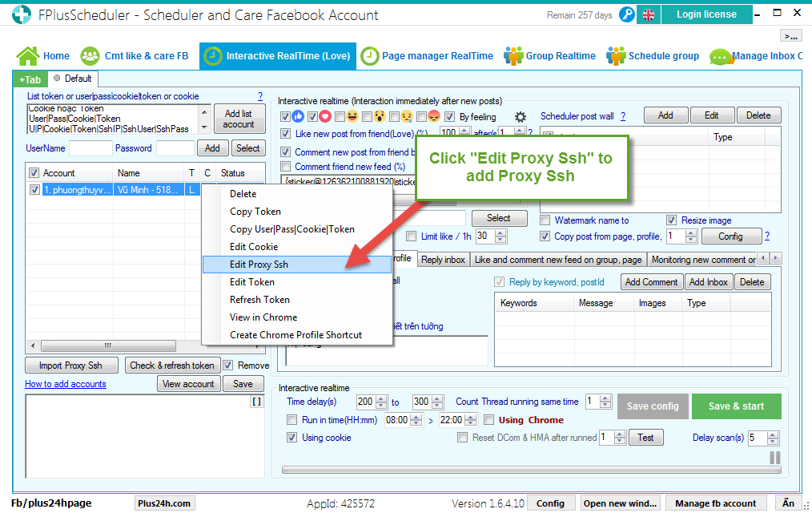Open feeling settings with the gear icon
The height and width of the screenshot is (513, 812).
[521, 117]
